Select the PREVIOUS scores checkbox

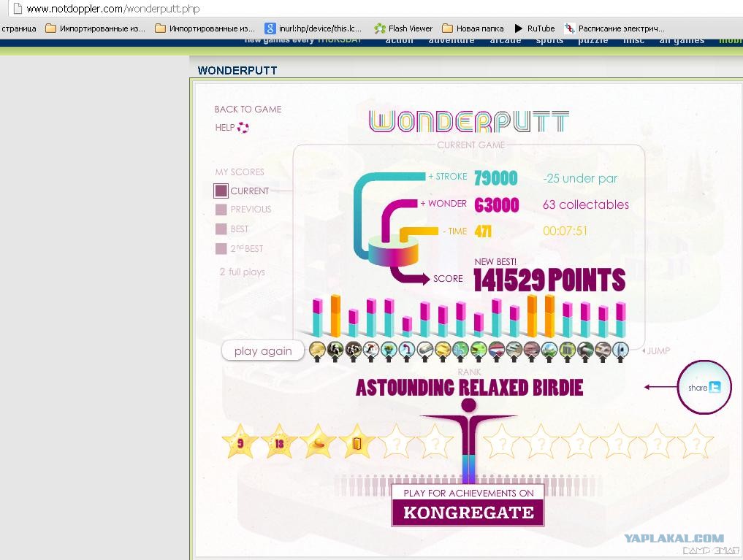tap(221, 210)
